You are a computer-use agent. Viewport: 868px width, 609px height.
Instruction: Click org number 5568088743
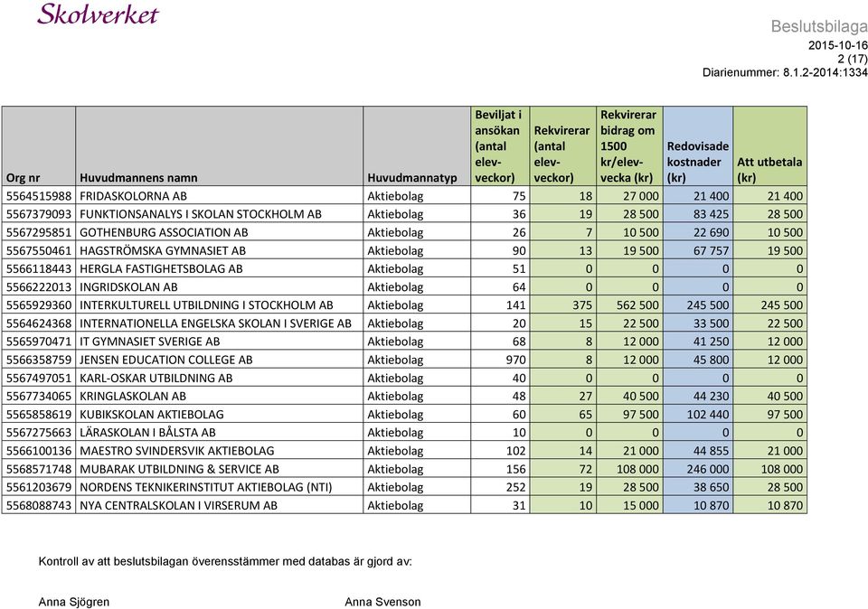tap(39, 506)
